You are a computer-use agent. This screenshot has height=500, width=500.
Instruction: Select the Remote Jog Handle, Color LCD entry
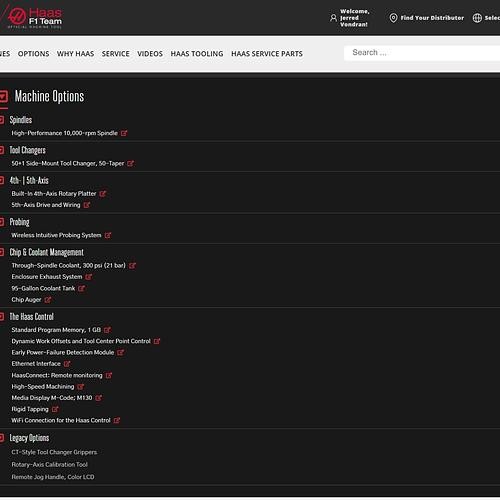(x=53, y=477)
